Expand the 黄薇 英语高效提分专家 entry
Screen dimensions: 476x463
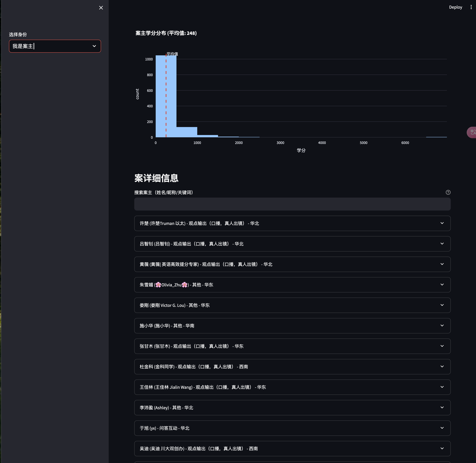[x=292, y=264]
